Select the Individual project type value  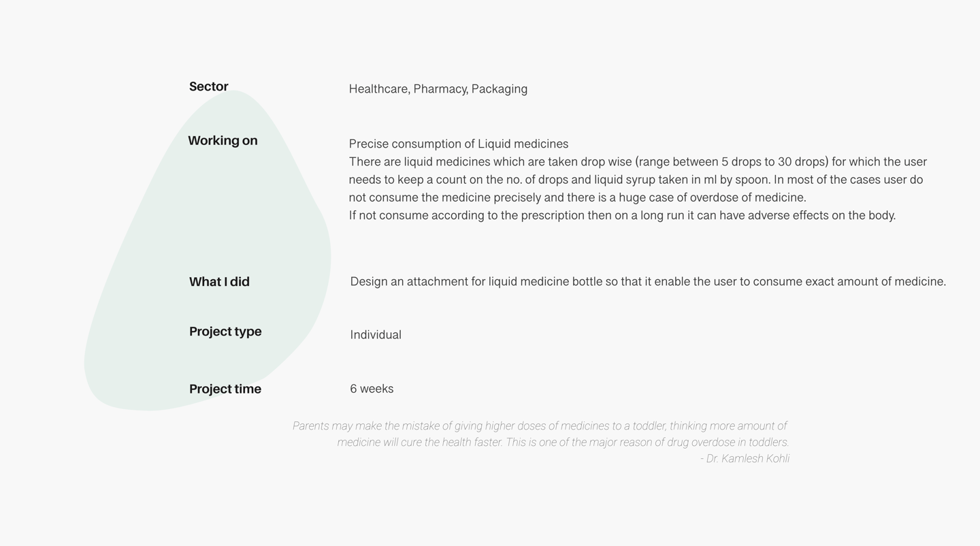[x=376, y=335]
